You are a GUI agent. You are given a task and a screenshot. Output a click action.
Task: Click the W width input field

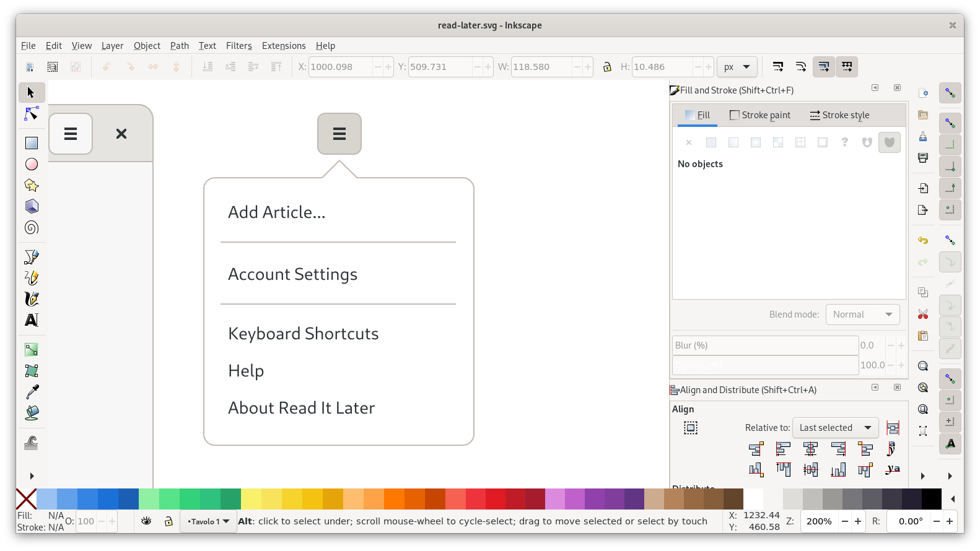click(x=540, y=67)
